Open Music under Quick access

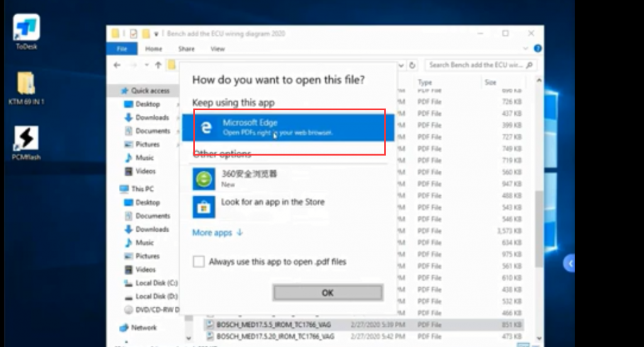pos(144,157)
